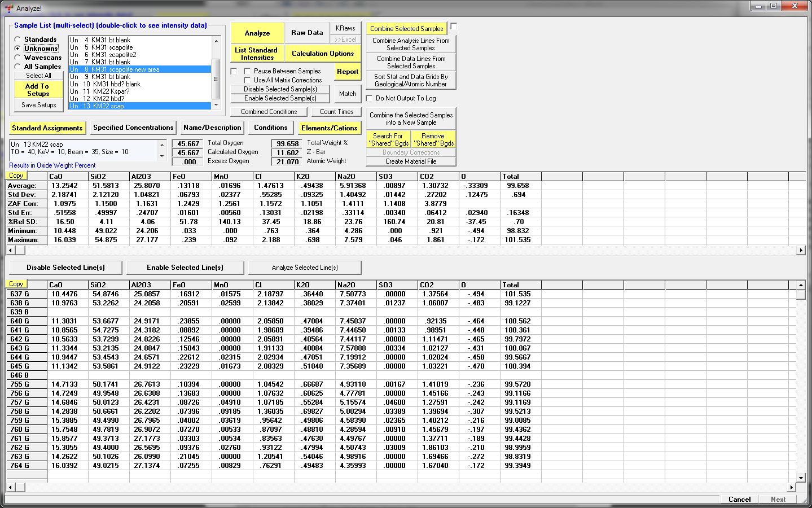Toggle Use All Matrix Corrections checkbox
Screen dimensions: 812x508
[247, 80]
